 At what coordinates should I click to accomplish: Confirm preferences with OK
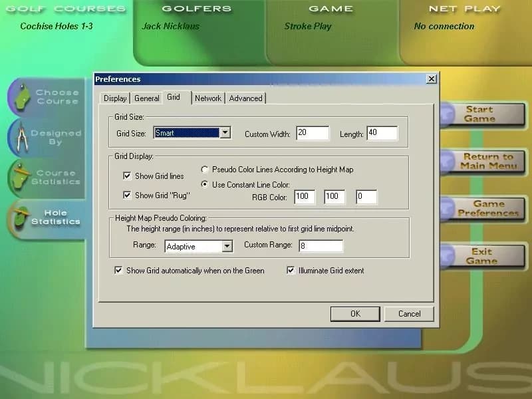point(355,313)
